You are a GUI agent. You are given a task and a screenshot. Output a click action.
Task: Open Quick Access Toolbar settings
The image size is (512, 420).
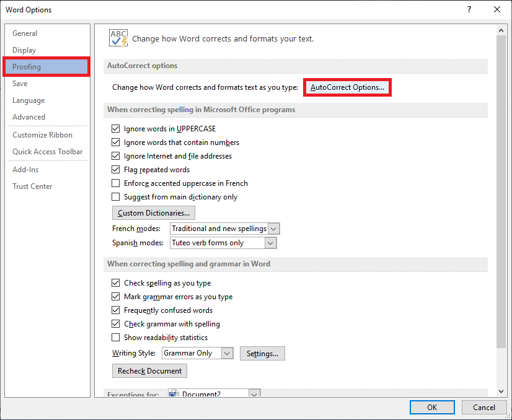tap(47, 152)
